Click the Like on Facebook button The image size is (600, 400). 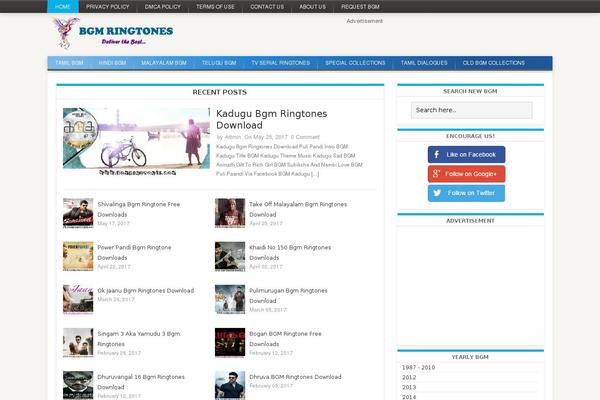pyautogui.click(x=466, y=155)
